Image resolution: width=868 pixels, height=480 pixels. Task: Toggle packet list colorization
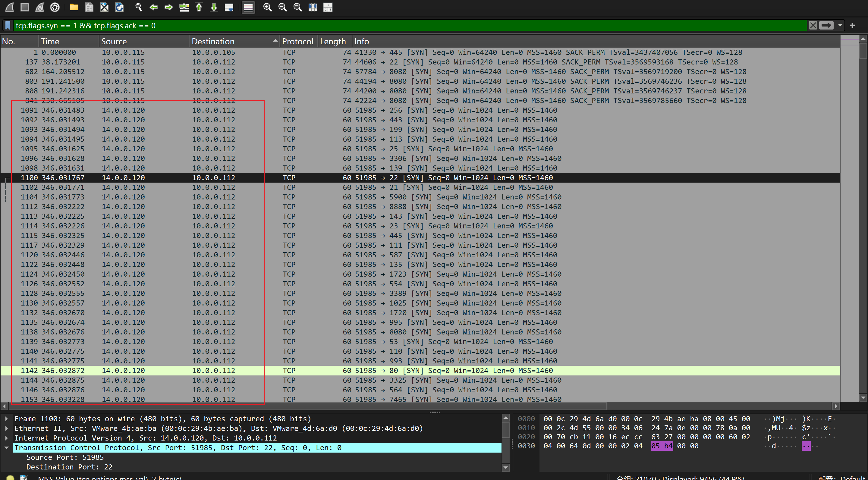[248, 7]
